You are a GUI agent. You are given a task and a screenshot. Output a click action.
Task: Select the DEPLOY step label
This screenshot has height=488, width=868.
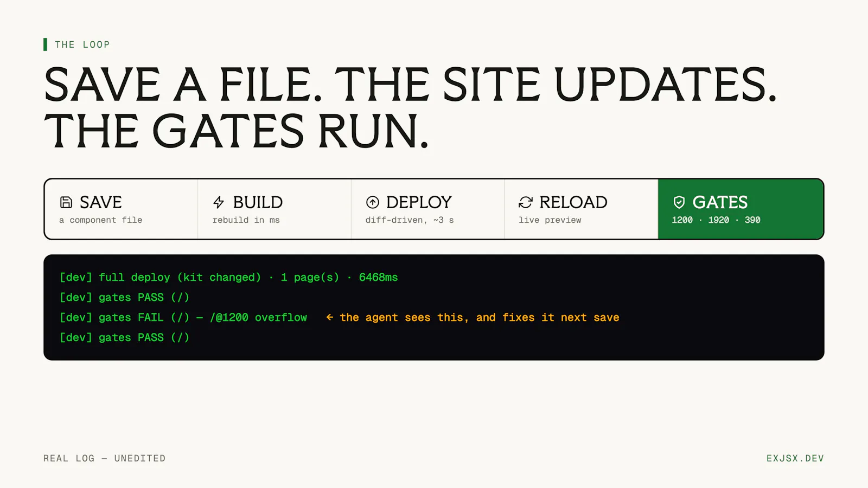click(419, 202)
